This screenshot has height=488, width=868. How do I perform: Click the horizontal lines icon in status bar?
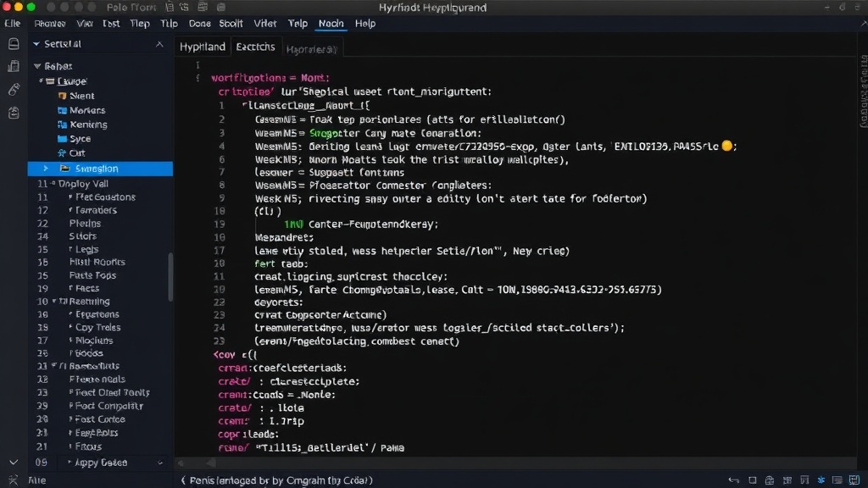(837, 480)
